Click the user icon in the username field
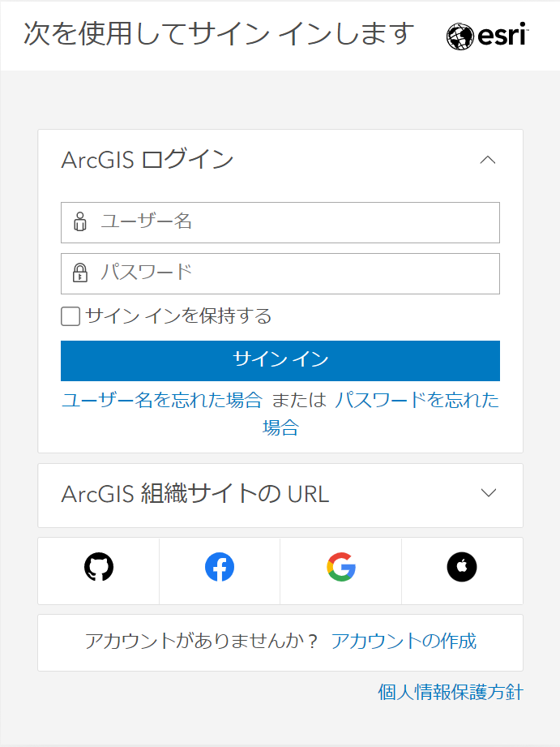 80,222
